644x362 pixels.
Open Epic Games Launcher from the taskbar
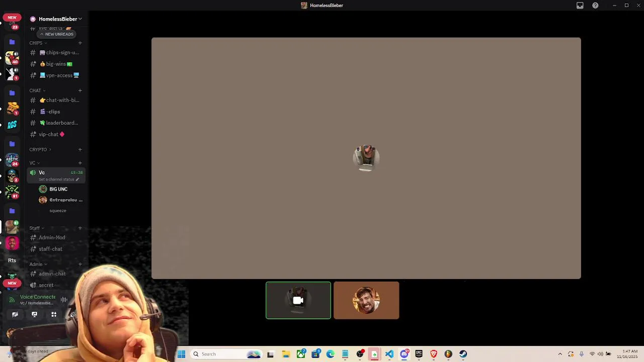pyautogui.click(x=419, y=354)
